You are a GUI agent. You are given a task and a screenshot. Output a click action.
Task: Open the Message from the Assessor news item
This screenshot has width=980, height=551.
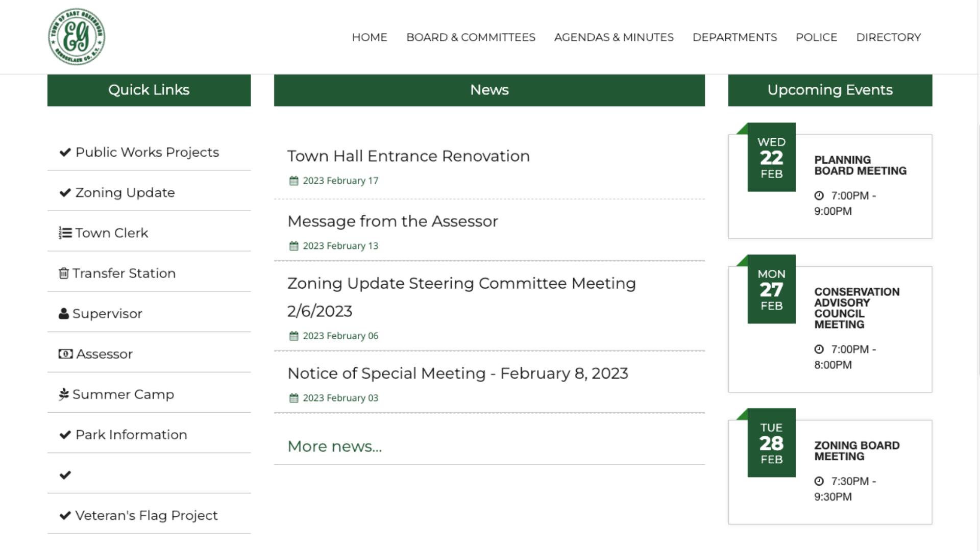tap(393, 221)
